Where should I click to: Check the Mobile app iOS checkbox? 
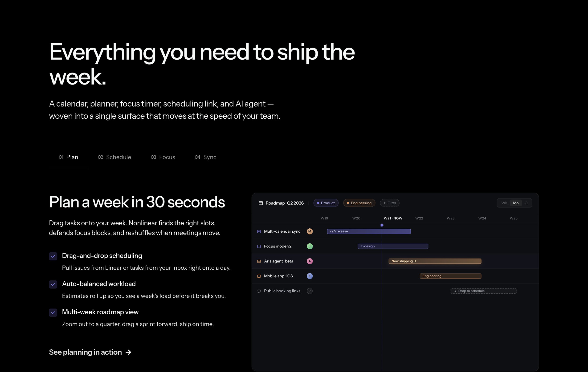259,276
